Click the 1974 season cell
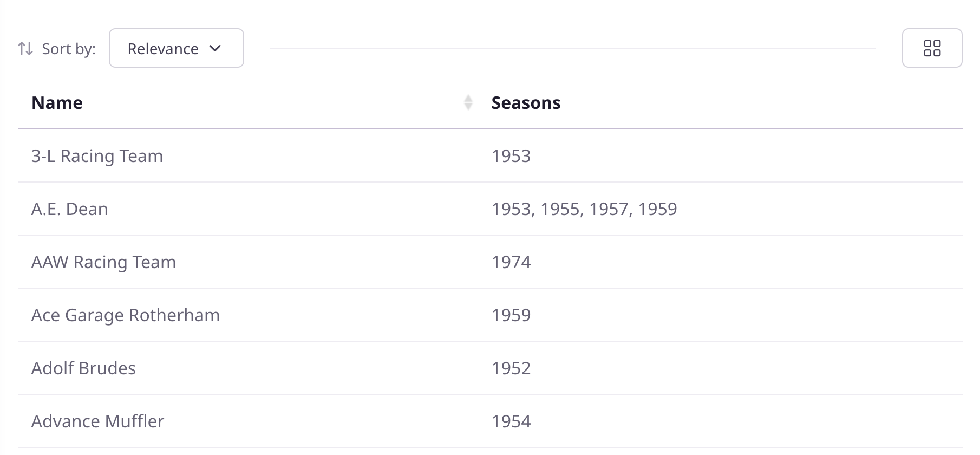This screenshot has width=980, height=455. 511,262
